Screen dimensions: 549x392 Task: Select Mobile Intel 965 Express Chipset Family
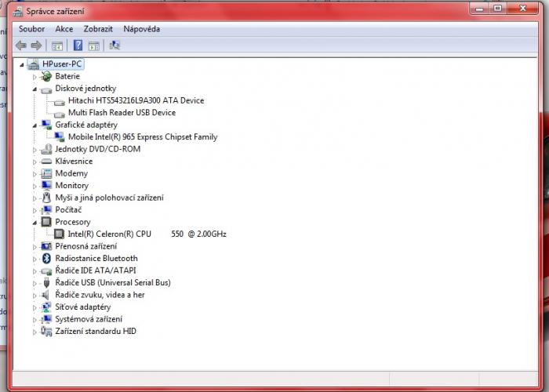[x=142, y=136]
